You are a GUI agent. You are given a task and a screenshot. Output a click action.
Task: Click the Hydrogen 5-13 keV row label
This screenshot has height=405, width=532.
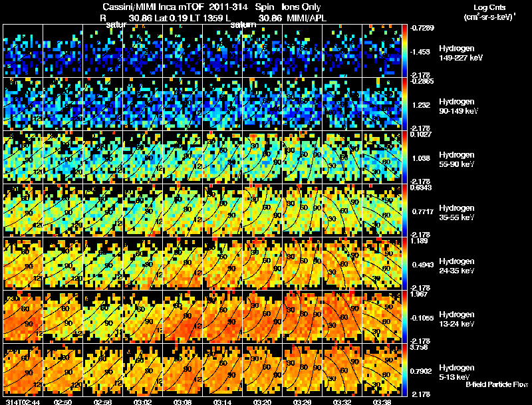[x=457, y=372]
